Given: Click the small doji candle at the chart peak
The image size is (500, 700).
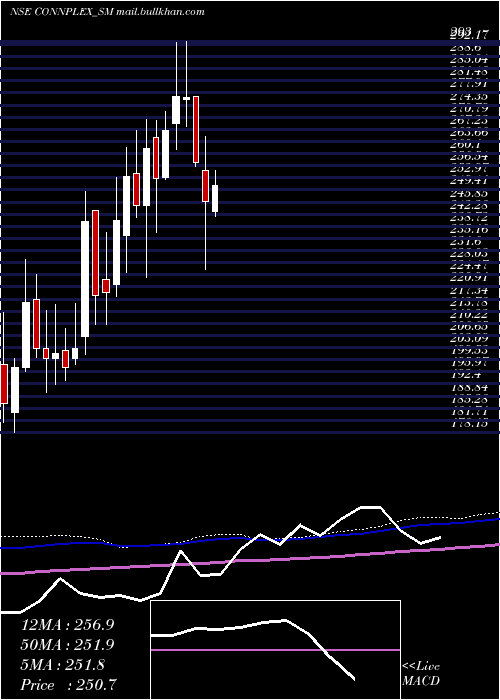Looking at the screenshot, I should coord(186,98).
